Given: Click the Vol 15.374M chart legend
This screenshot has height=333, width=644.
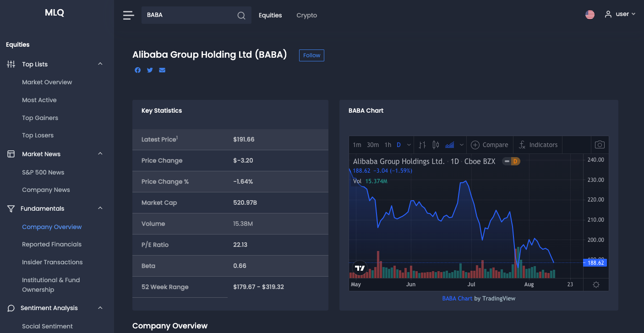Looking at the screenshot, I should [371, 181].
